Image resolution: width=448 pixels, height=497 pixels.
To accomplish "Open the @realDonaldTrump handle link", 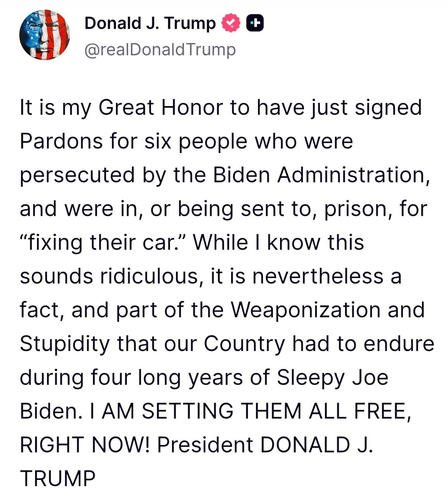I will coord(160,50).
